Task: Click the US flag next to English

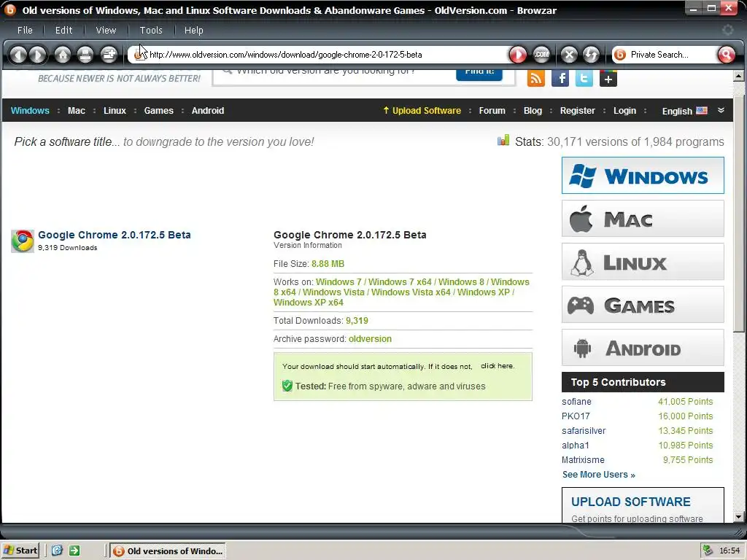Action: (702, 111)
